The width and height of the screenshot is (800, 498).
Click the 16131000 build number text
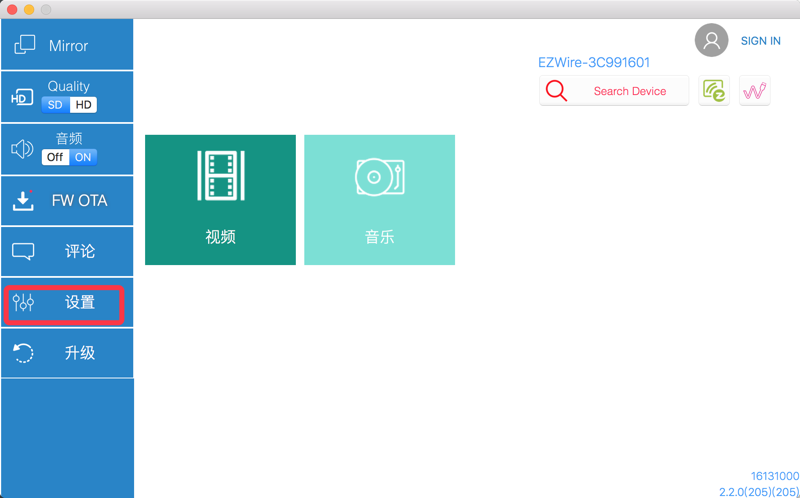[x=774, y=476]
